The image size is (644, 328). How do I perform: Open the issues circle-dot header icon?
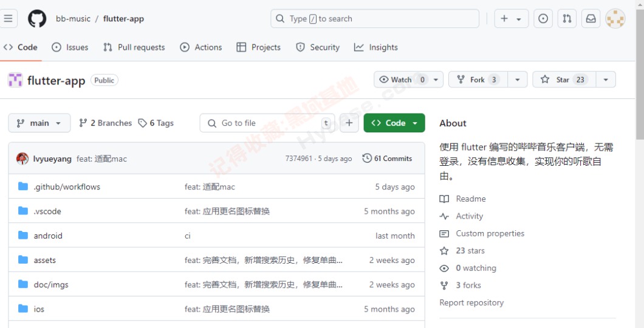point(543,18)
